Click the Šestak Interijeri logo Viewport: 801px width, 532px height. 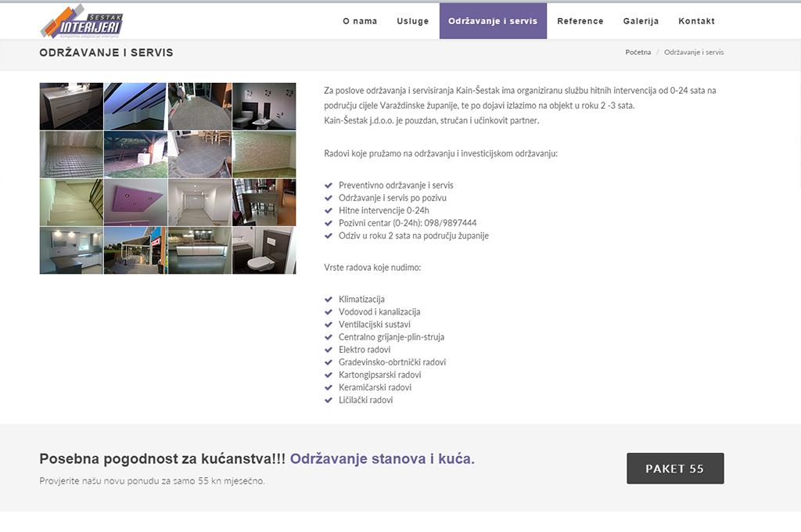tap(81, 21)
